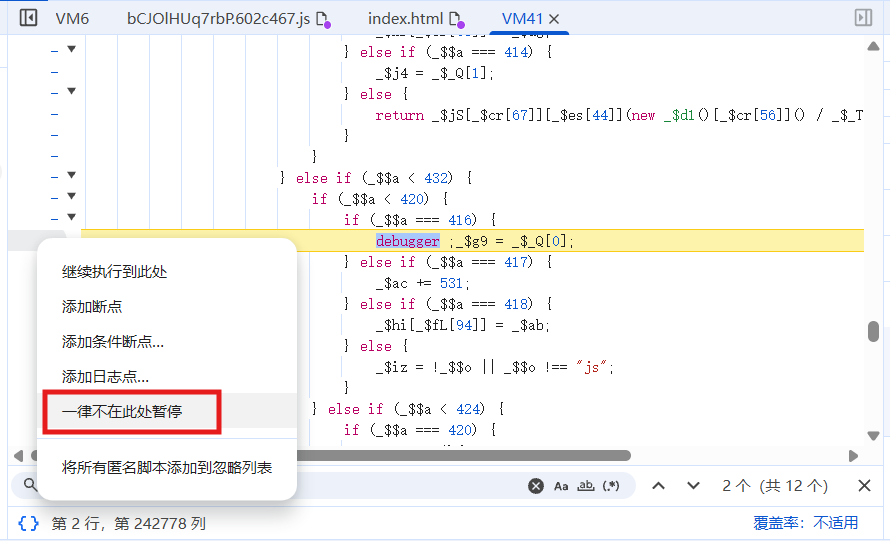Toggle regular expression (.*) search option

pos(612,486)
